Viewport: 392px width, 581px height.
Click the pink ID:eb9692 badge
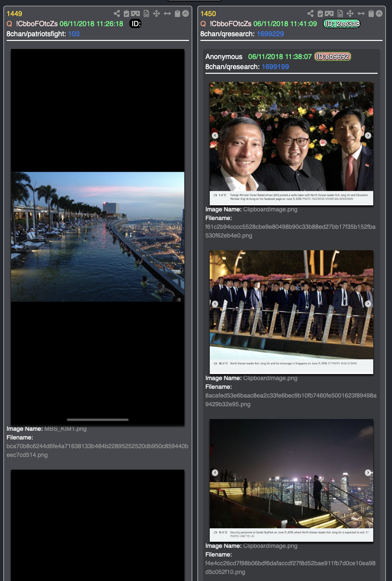333,57
